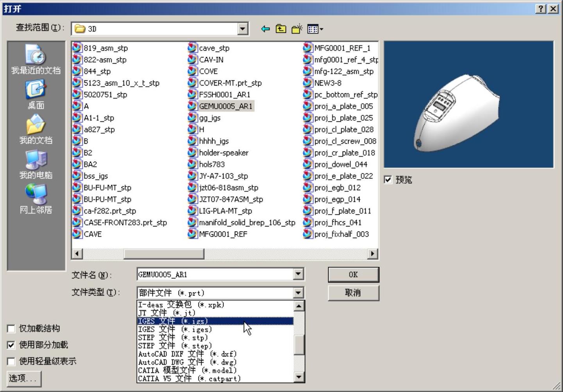Click the help question mark button
This screenshot has width=563, height=392.
pyautogui.click(x=541, y=9)
